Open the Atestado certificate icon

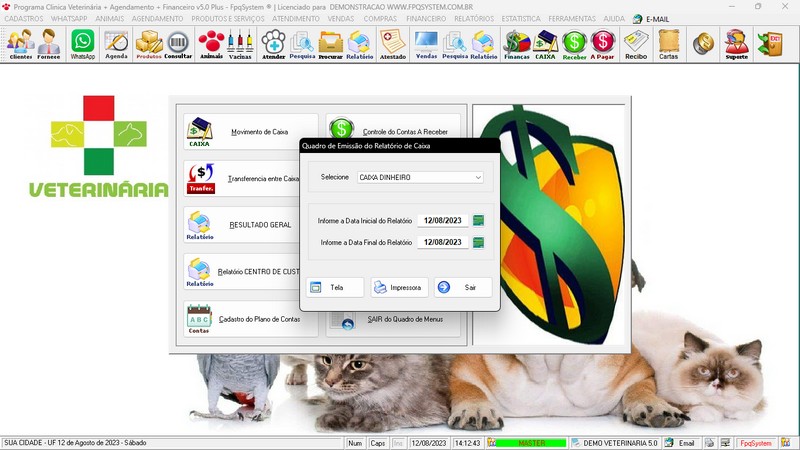[x=393, y=44]
